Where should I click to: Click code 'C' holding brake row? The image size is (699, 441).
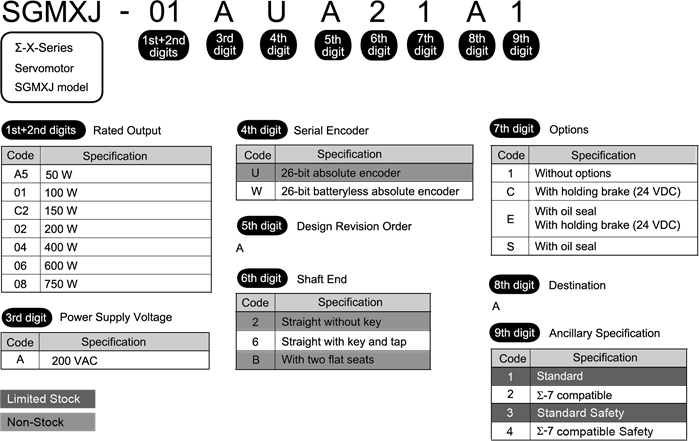click(x=595, y=192)
